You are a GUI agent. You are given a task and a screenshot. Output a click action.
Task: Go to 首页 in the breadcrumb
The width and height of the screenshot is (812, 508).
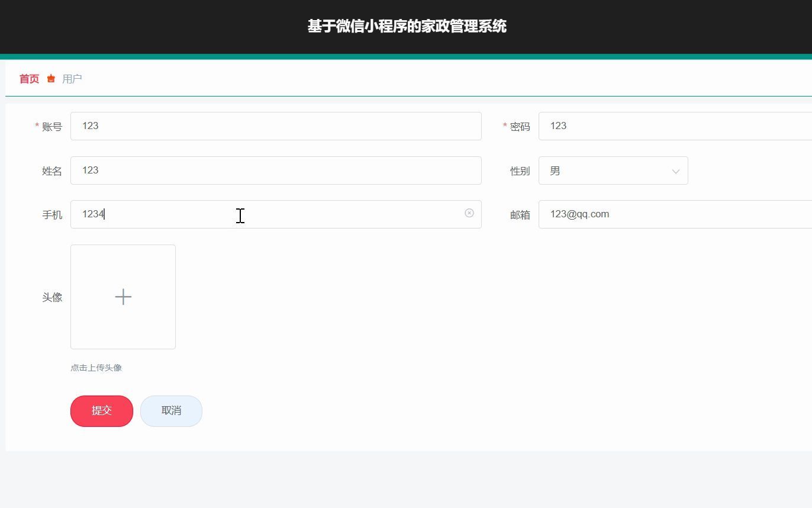coord(29,79)
